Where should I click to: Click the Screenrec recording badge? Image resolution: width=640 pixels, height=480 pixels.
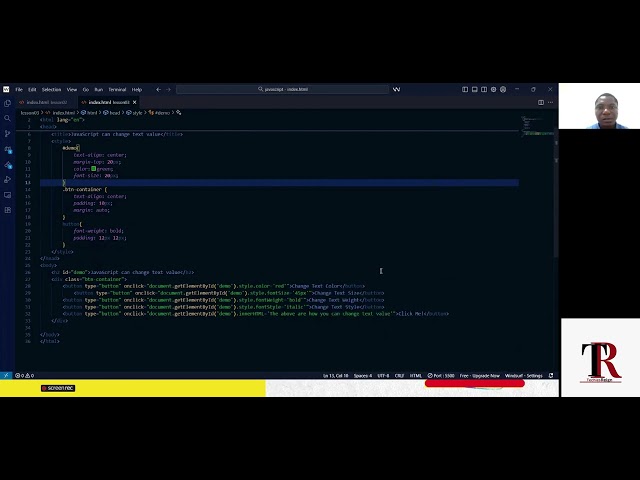(x=58, y=388)
